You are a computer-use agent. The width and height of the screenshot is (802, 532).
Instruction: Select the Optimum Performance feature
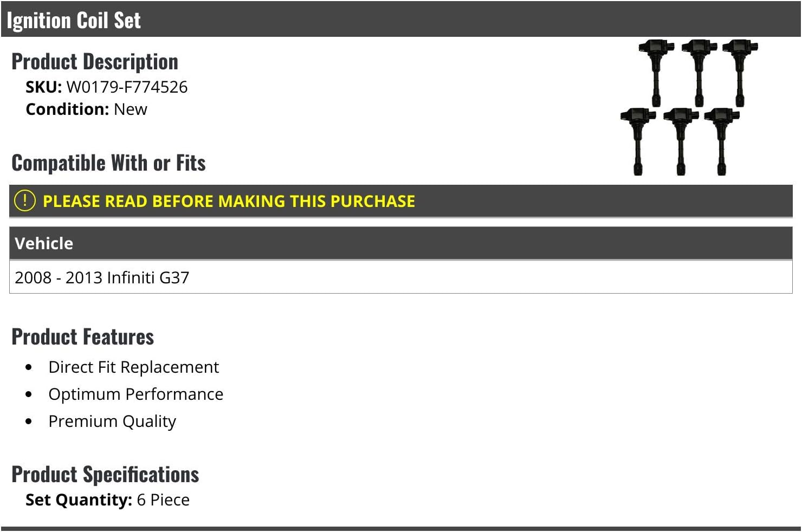tap(135, 394)
